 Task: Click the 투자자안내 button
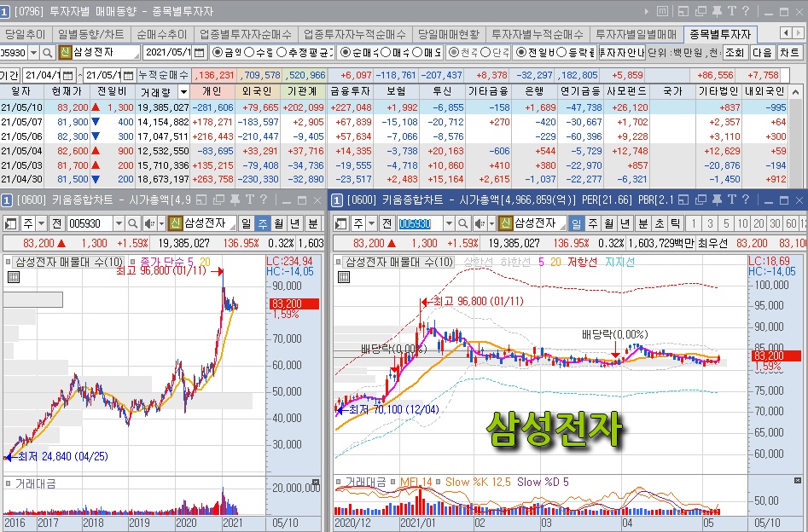pyautogui.click(x=622, y=53)
